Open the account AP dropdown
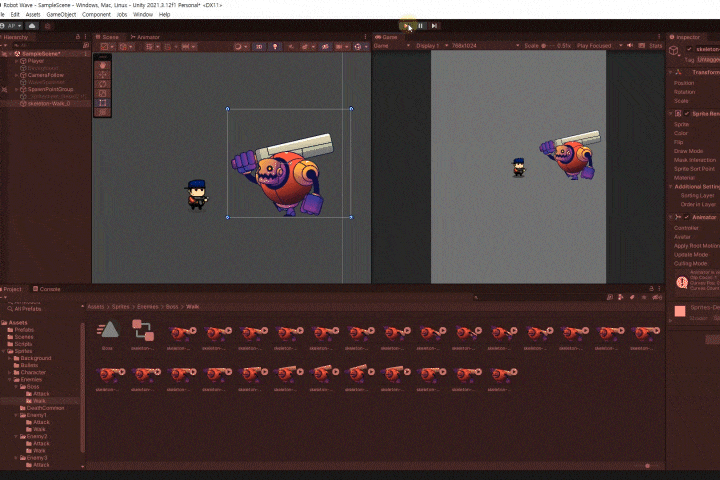Viewport: 720px width, 480px height. click(11, 26)
